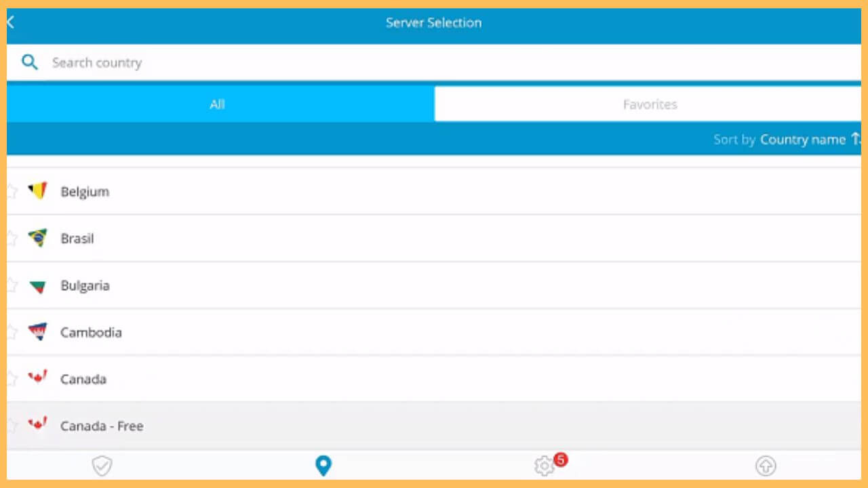Open the settings gear with notification badge
This screenshot has height=488, width=868.
point(544,466)
